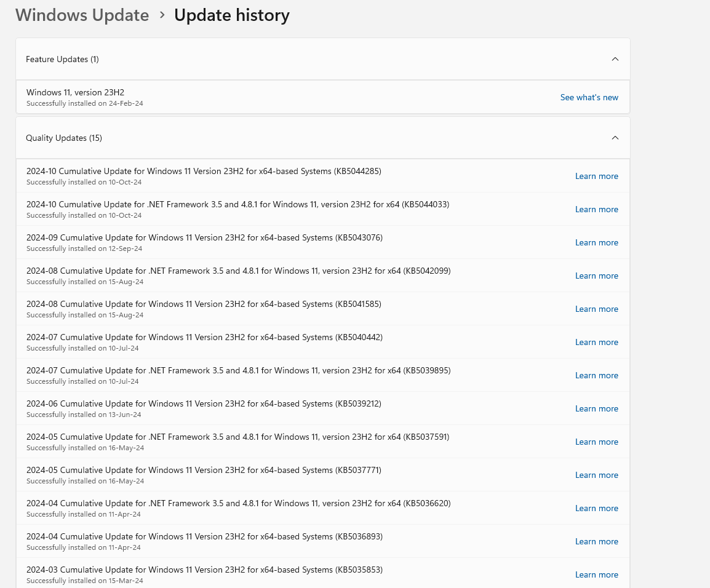
Task: Open Learn more for KB5036620
Action: click(x=596, y=508)
